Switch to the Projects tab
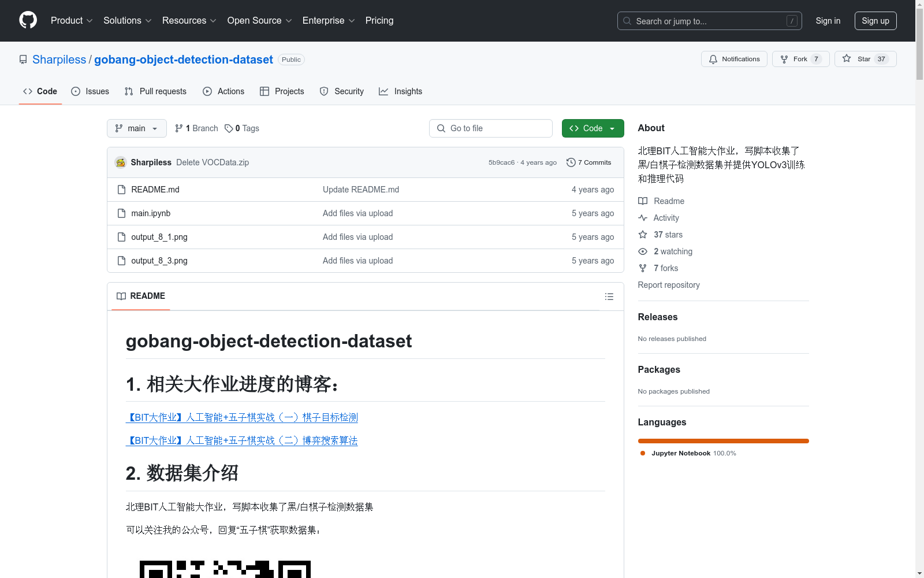The width and height of the screenshot is (924, 578). point(282,91)
